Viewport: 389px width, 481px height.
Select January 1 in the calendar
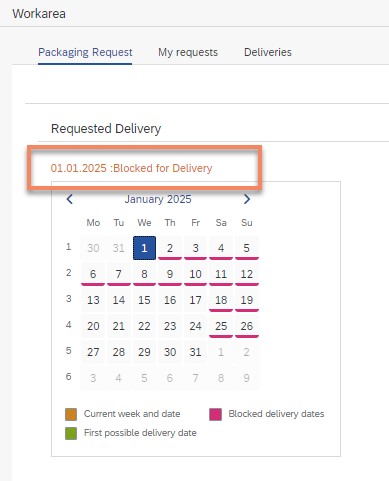(144, 248)
